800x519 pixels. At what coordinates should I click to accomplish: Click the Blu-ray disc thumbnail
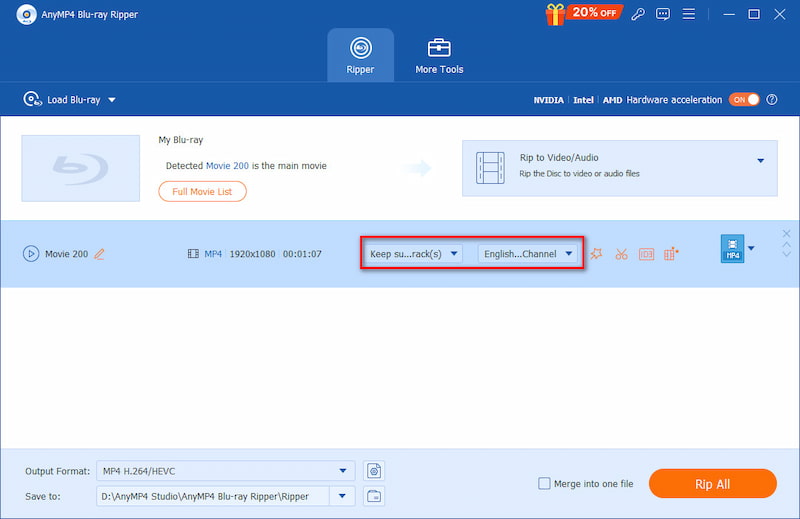(81, 168)
